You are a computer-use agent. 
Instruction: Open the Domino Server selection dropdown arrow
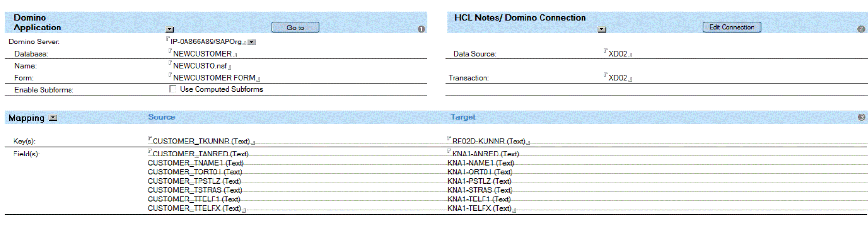coord(252,43)
